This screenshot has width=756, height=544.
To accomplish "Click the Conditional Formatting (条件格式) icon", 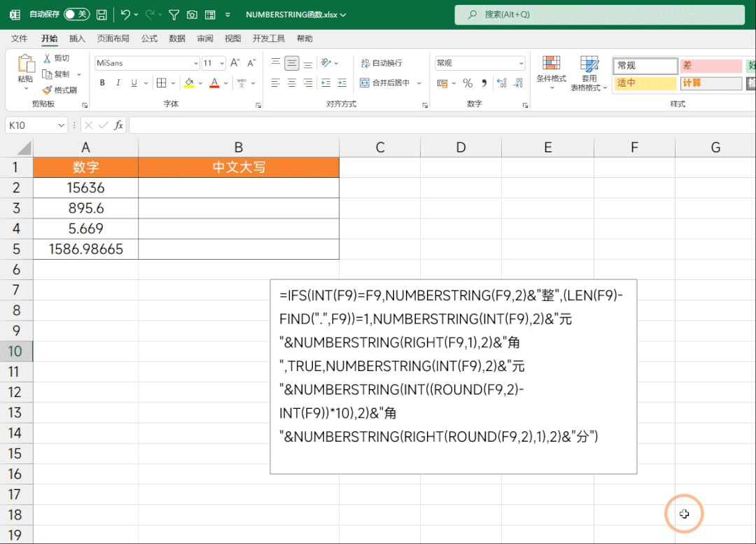I will tap(551, 64).
